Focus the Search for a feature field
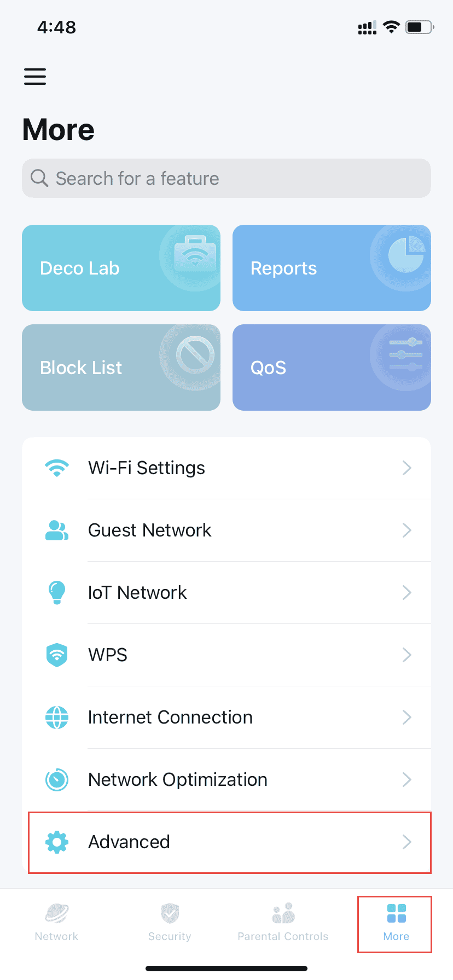The width and height of the screenshot is (453, 980). (x=226, y=178)
